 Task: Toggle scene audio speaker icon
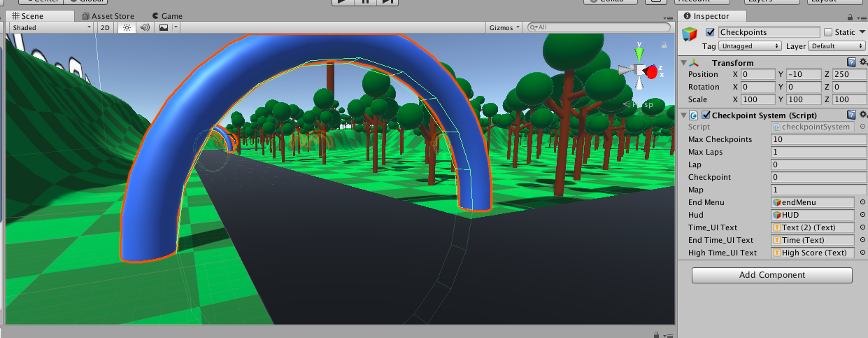point(145,27)
